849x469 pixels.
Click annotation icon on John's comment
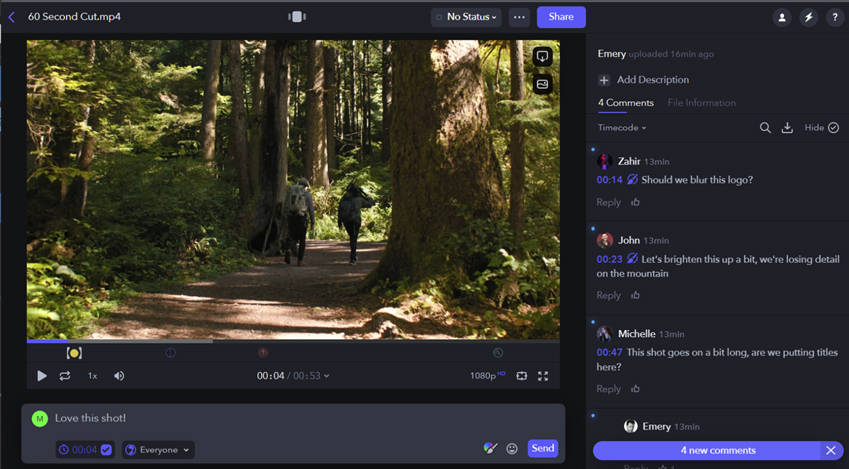pos(632,259)
